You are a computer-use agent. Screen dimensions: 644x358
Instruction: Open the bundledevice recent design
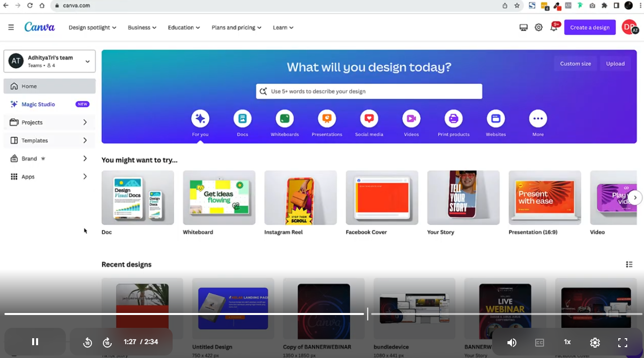414,309
